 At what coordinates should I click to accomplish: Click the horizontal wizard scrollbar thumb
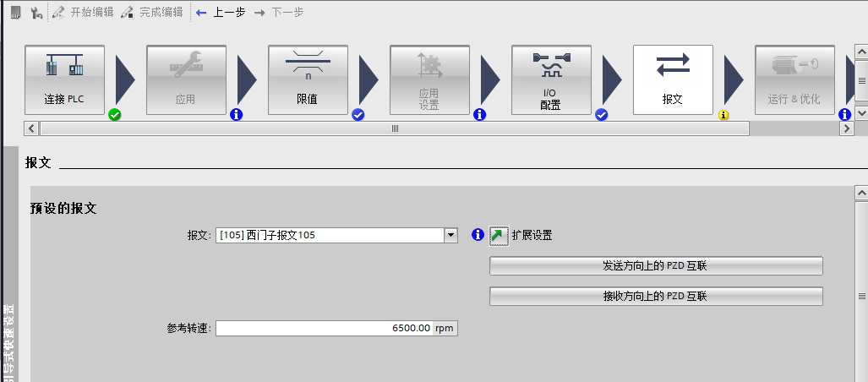(x=395, y=128)
